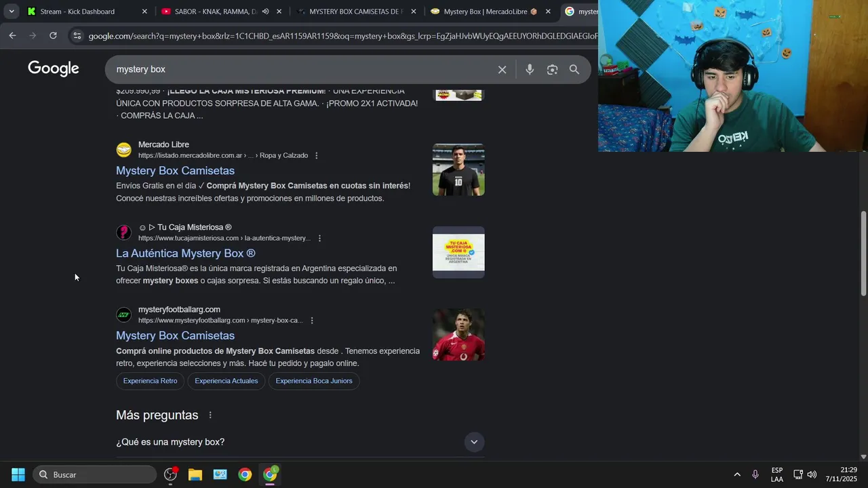Close the MYSTERY BOX CAMISETAS tab
The image size is (868, 488).
pos(413,12)
